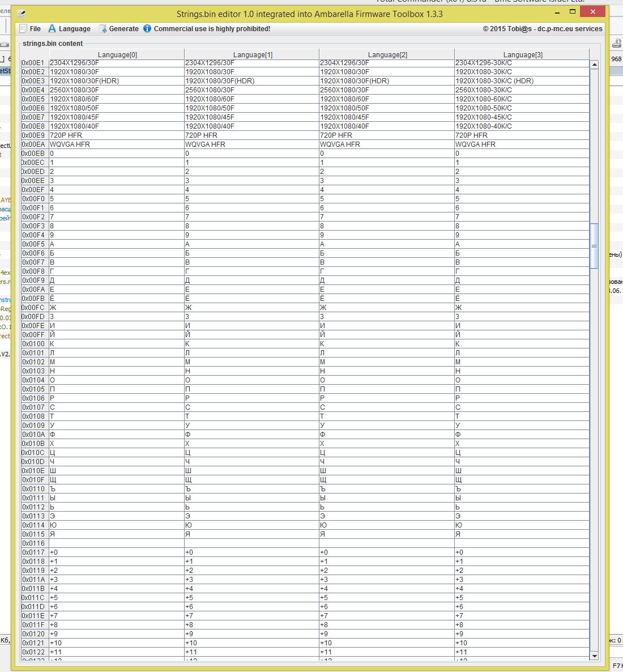The image size is (623, 672).
Task: Click the blue info icon
Action: pyautogui.click(x=147, y=28)
